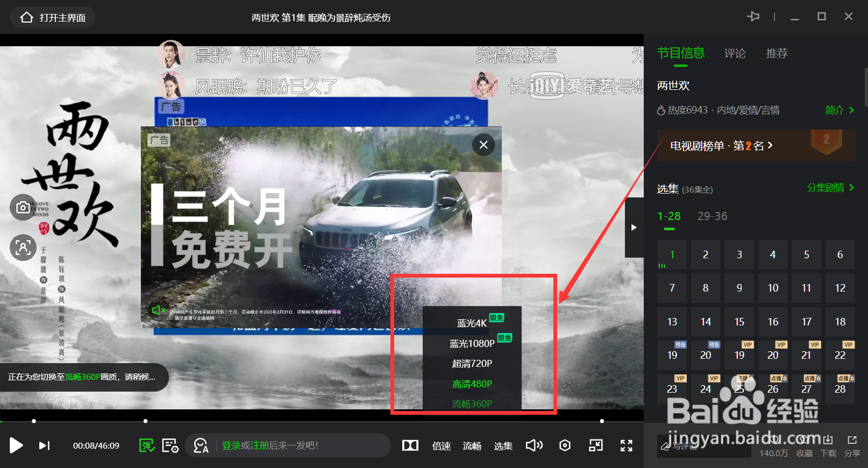Open the main interface via home icon
The image size is (868, 468).
tap(53, 18)
